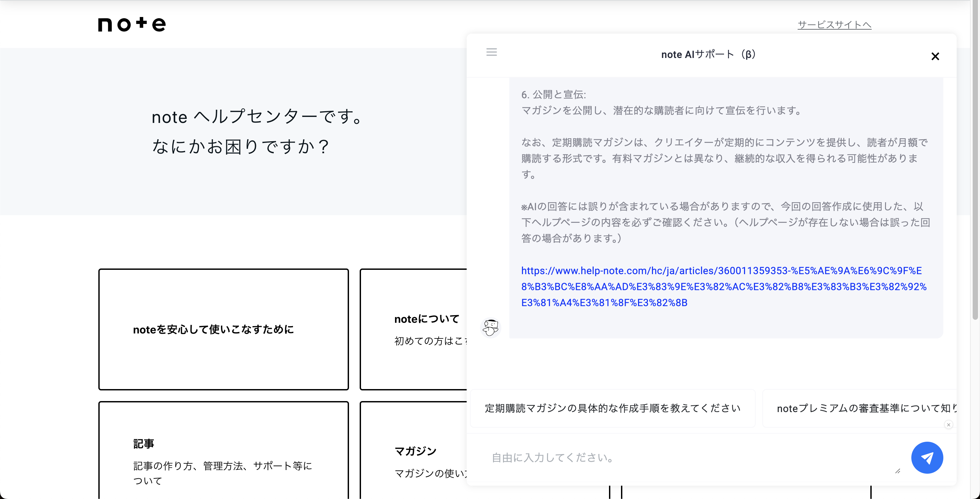Screen dimensions: 980x499
Task: Click the 6. 公開と宣伝 heading text
Action: coord(554,94)
